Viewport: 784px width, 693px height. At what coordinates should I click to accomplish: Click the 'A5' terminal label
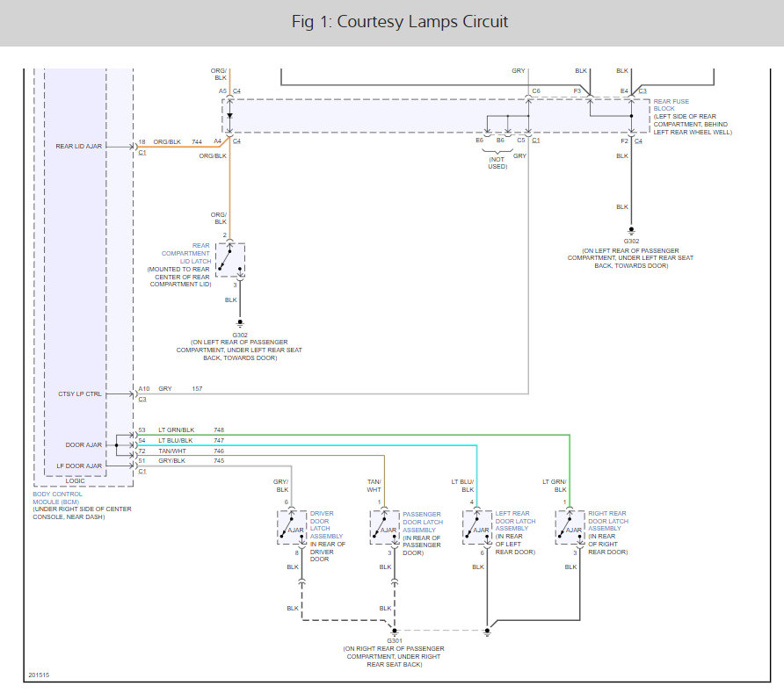[x=222, y=91]
